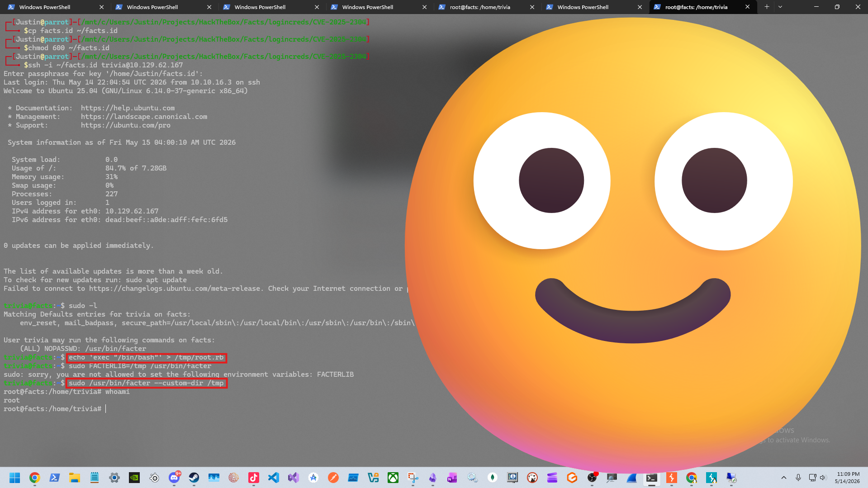Viewport: 868px width, 488px height.
Task: Open PowerShell from the taskbar
Action: pos(55,478)
